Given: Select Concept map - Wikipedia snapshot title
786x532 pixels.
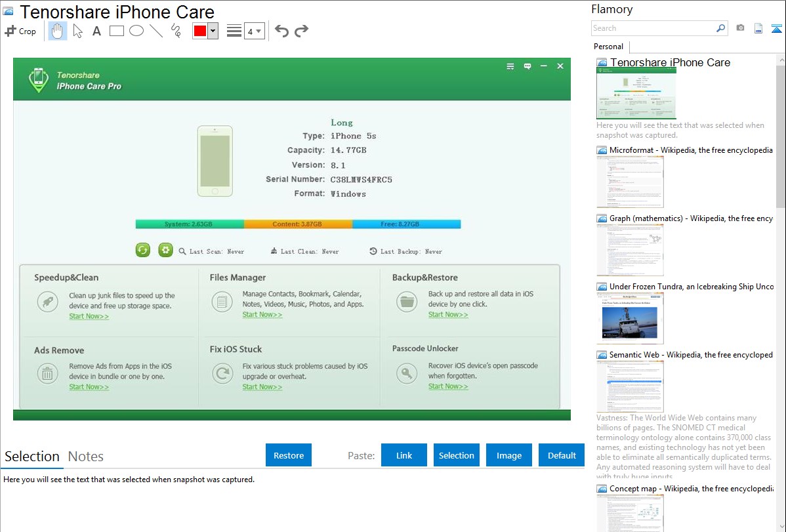Looking at the screenshot, I should (x=691, y=489).
